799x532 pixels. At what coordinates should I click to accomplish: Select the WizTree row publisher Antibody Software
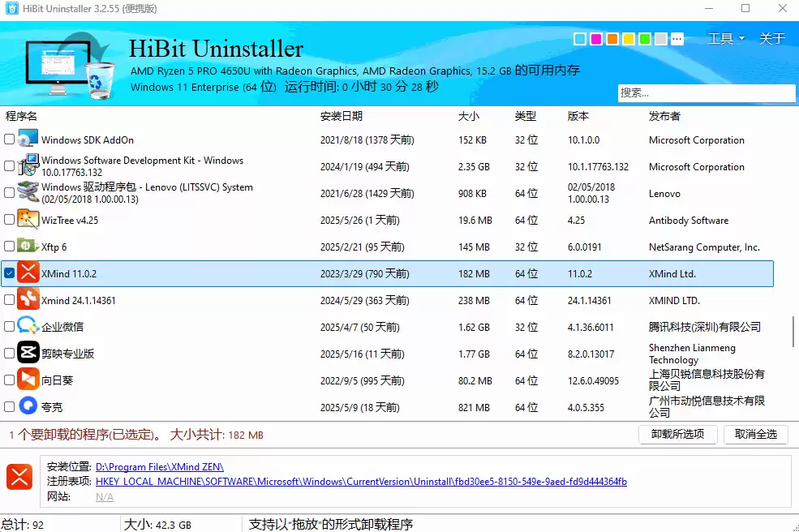(x=689, y=220)
